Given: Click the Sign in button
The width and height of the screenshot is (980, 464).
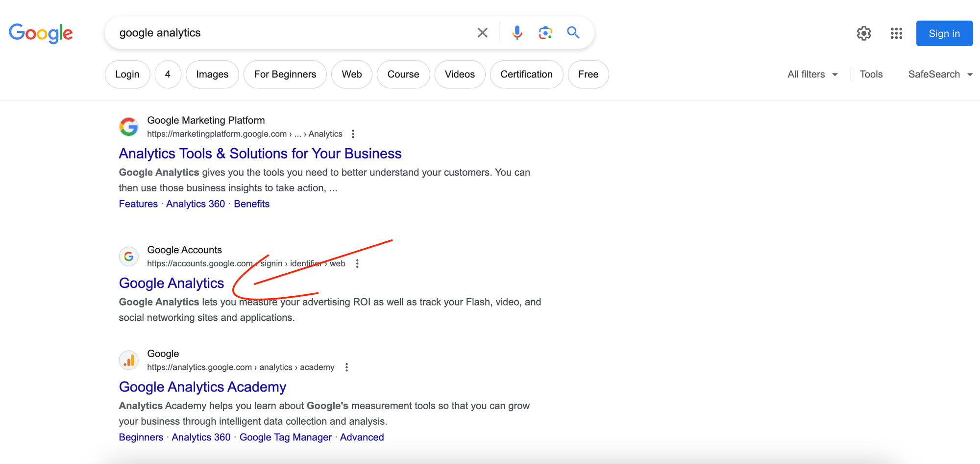Looking at the screenshot, I should point(944,33).
